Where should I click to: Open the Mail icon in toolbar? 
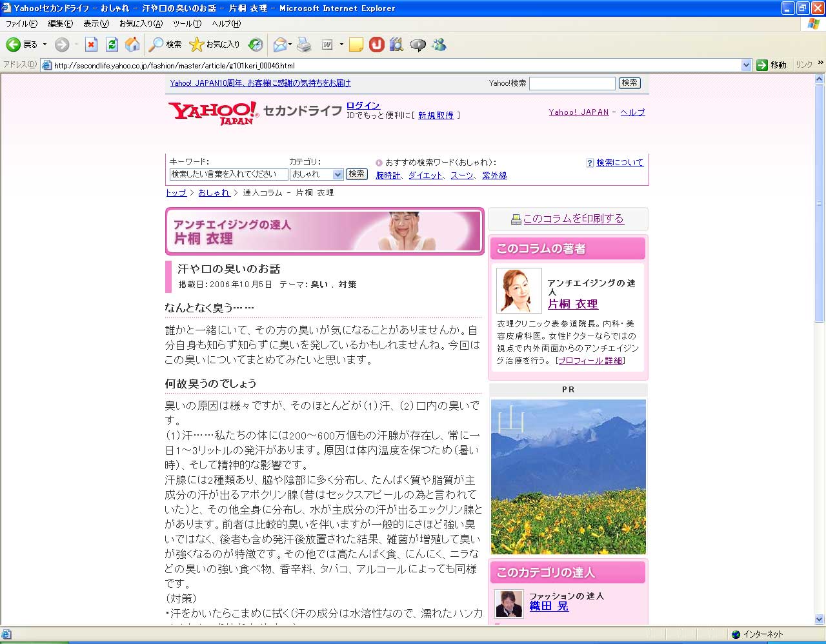(279, 45)
